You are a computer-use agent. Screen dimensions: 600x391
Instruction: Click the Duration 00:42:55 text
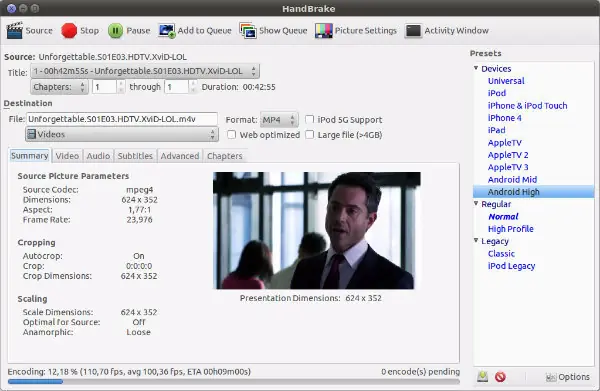238,87
